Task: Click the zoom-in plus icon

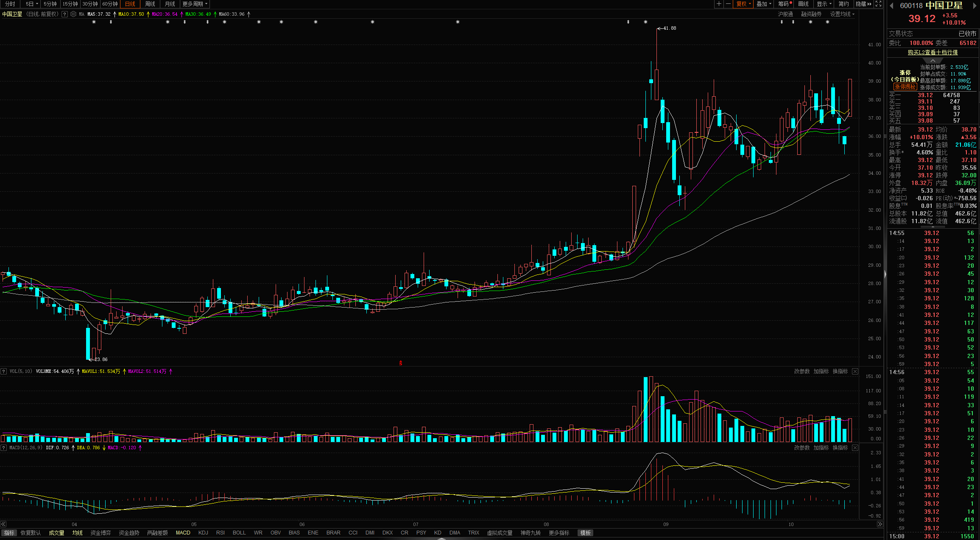Action: point(719,4)
